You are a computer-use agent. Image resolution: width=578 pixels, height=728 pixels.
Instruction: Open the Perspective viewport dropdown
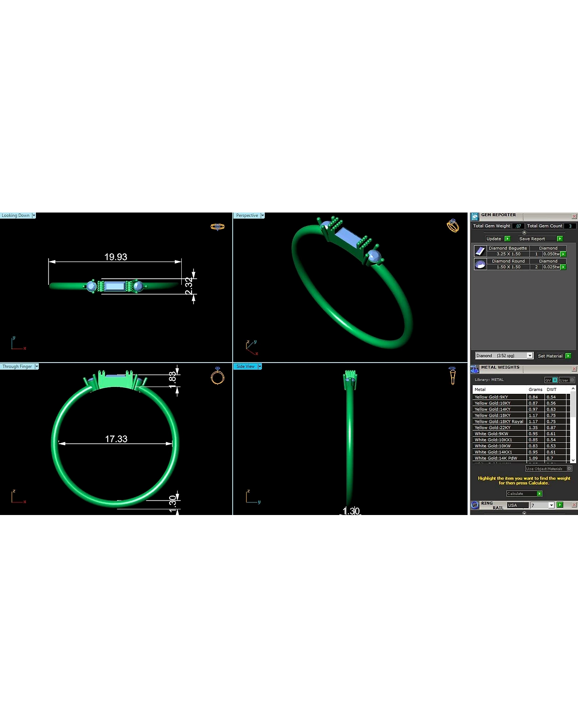tap(262, 215)
